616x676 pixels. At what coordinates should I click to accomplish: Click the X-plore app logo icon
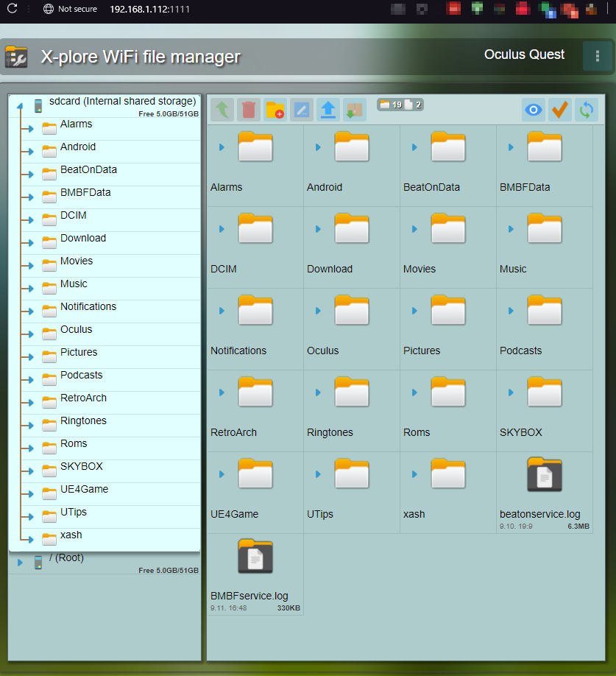[16, 57]
